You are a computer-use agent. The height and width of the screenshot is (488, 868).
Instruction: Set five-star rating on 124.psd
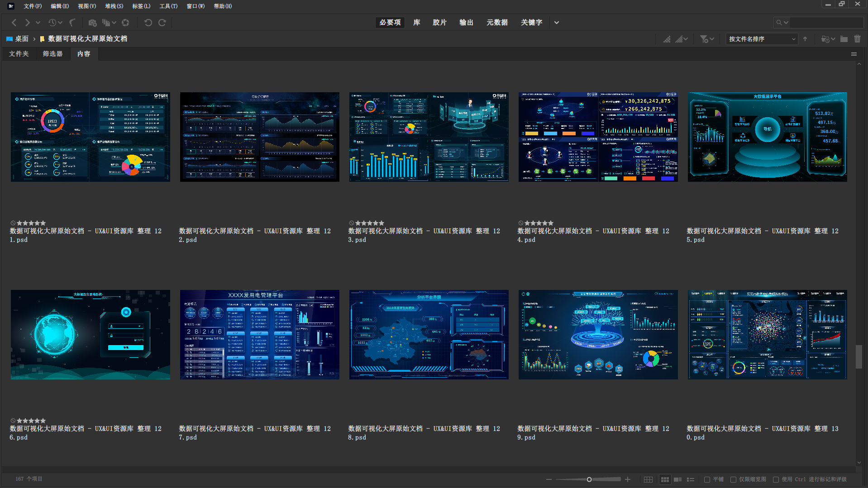pyautogui.click(x=551, y=223)
